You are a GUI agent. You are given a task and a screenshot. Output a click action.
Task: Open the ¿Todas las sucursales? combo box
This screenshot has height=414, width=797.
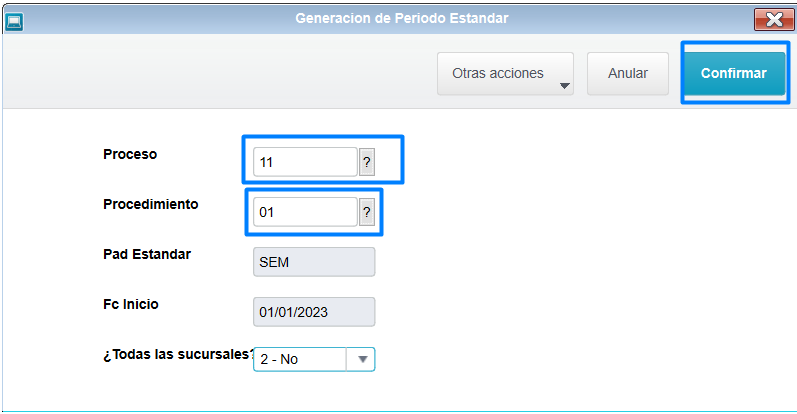click(300, 359)
